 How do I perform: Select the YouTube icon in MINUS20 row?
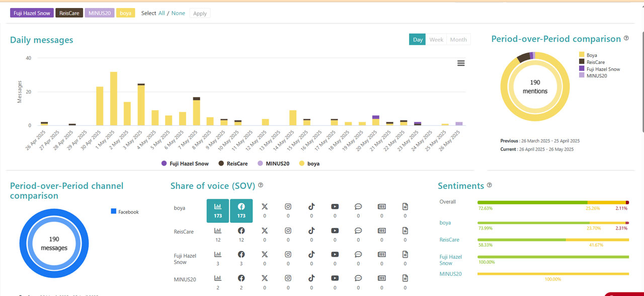335,278
